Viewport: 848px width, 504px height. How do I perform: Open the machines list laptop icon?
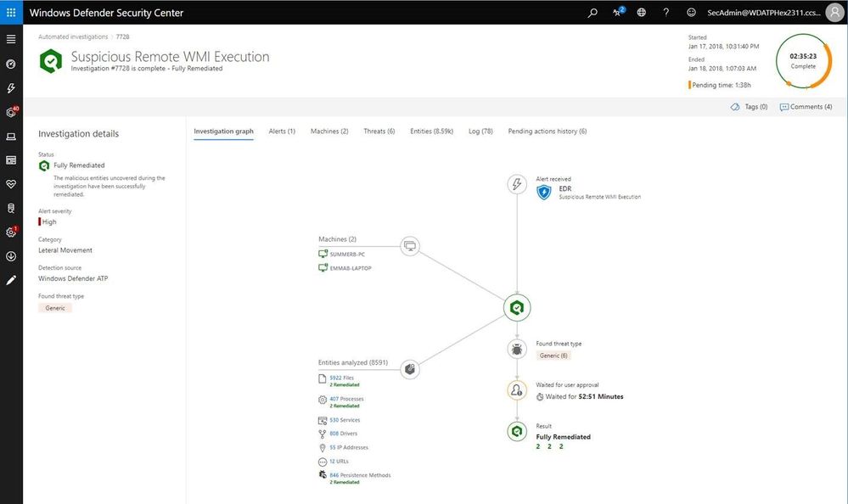click(x=11, y=137)
